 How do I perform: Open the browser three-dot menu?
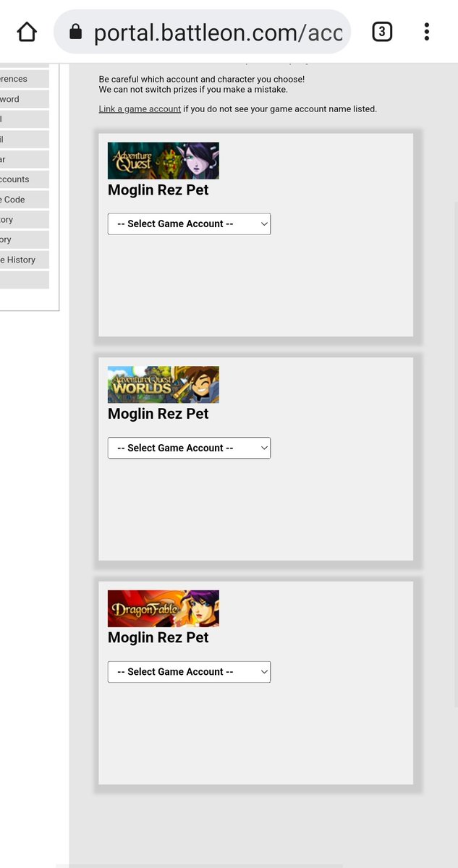(427, 32)
